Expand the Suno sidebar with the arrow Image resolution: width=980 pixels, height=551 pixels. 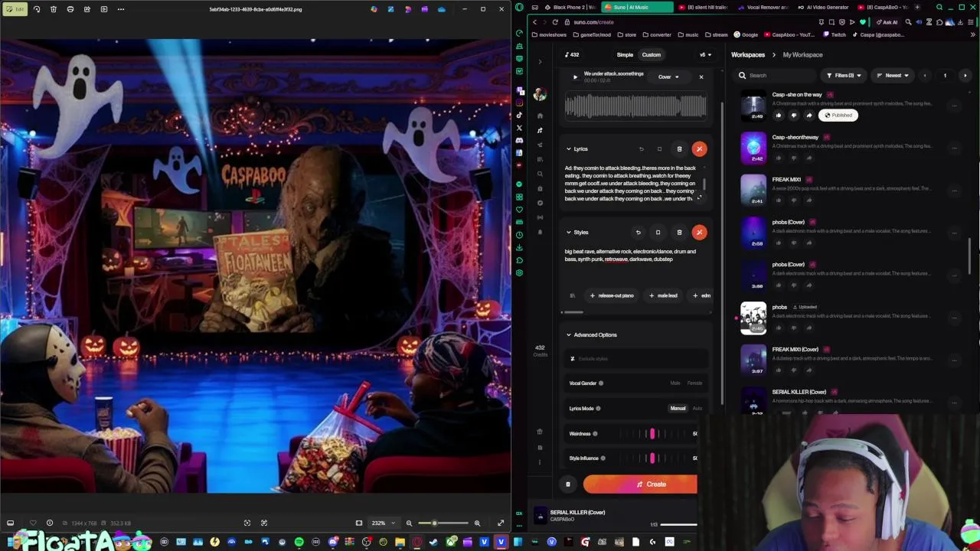pyautogui.click(x=540, y=63)
